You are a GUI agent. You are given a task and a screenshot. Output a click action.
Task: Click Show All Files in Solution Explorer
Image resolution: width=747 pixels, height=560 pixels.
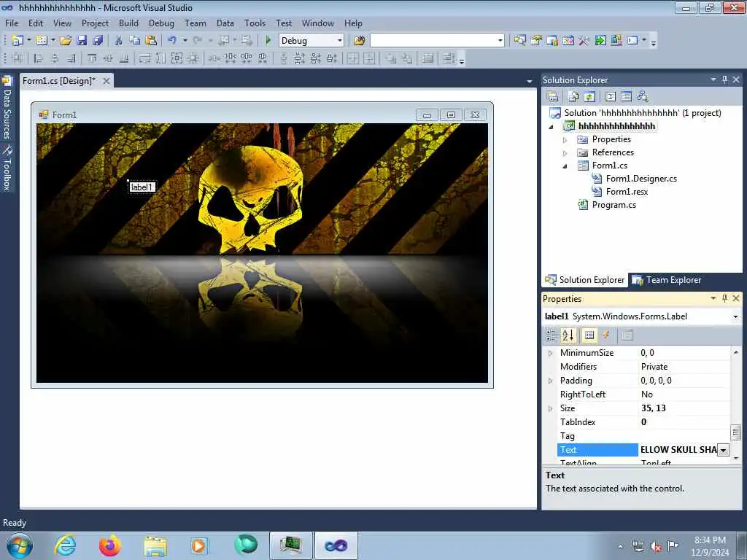573,97
